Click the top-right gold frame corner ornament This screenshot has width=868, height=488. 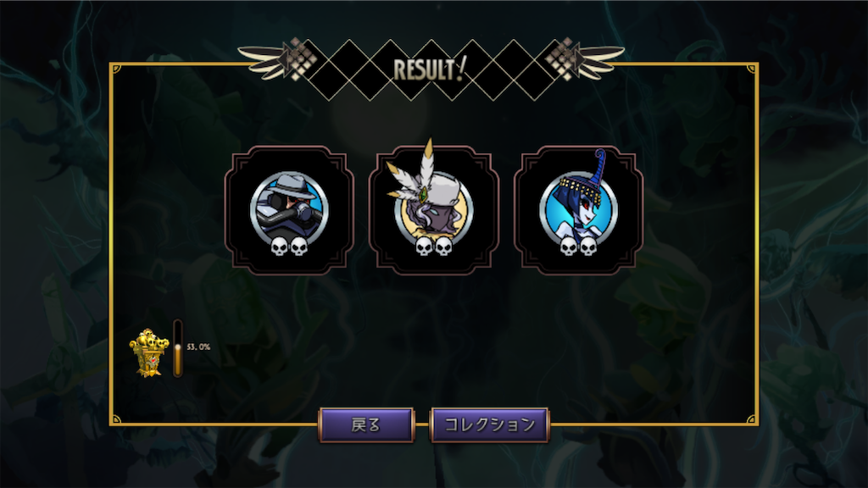point(752,69)
